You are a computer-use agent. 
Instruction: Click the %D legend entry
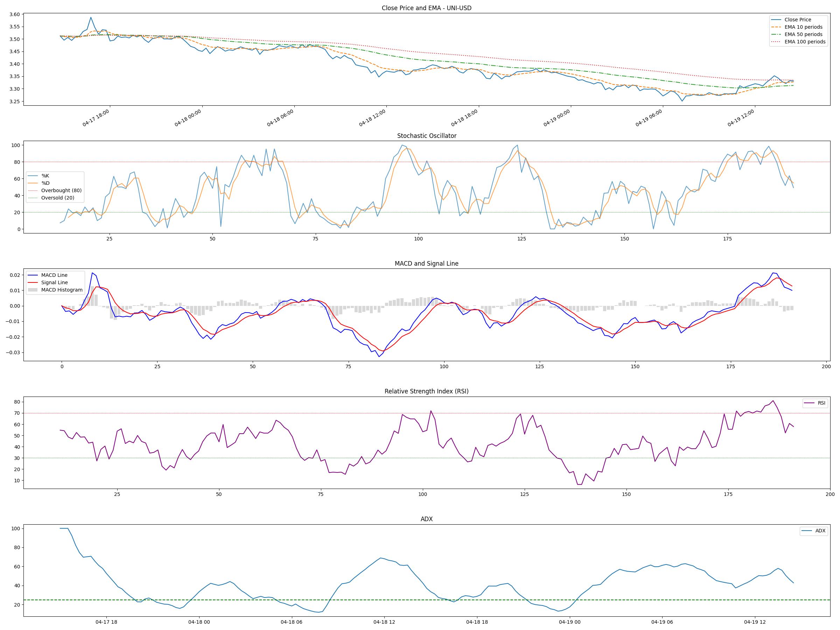(45, 183)
